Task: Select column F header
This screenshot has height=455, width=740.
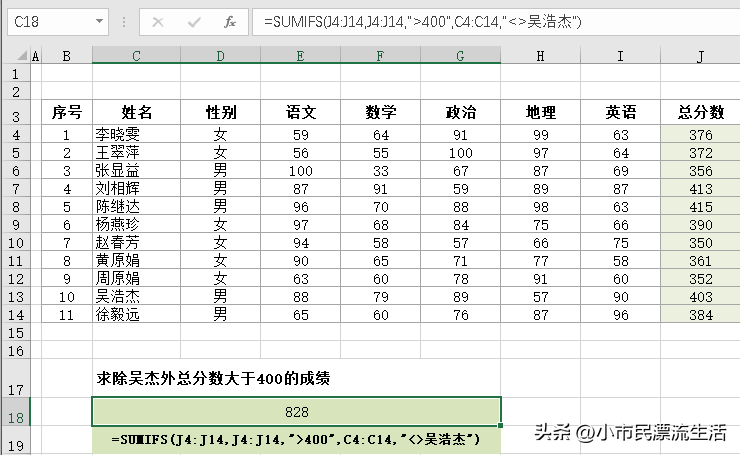Action: tap(380, 56)
